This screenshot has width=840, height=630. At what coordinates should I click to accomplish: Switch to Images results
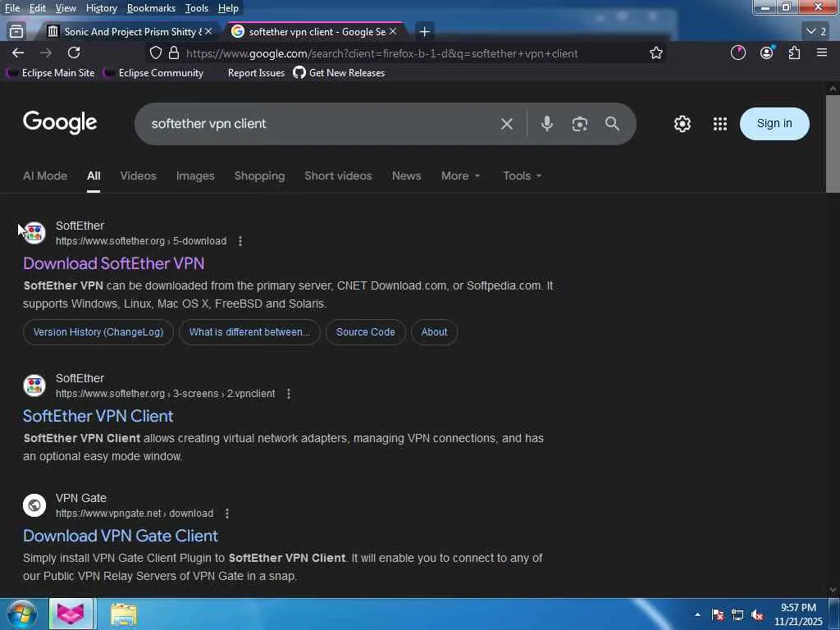coord(195,176)
